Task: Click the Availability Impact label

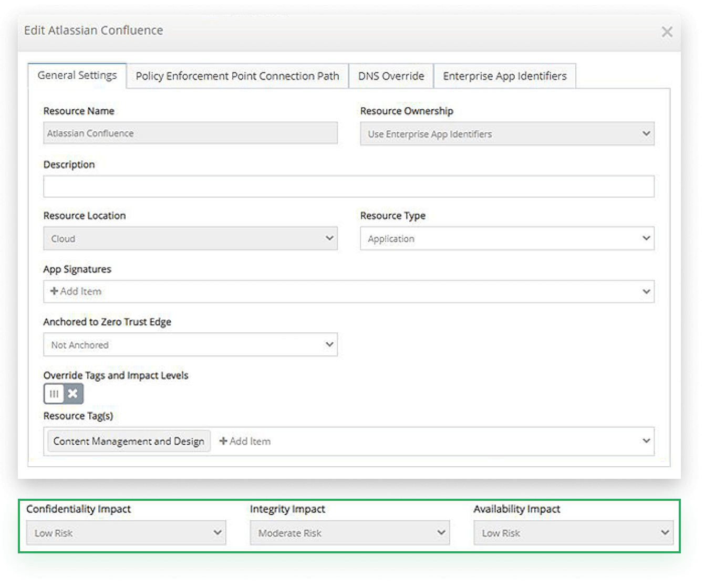Action: [x=517, y=509]
